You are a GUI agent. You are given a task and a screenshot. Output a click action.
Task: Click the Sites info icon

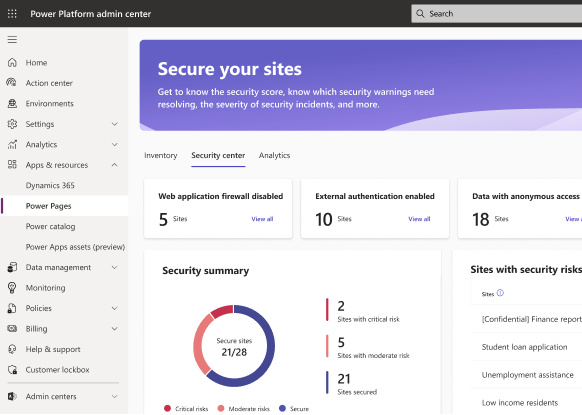coord(500,293)
